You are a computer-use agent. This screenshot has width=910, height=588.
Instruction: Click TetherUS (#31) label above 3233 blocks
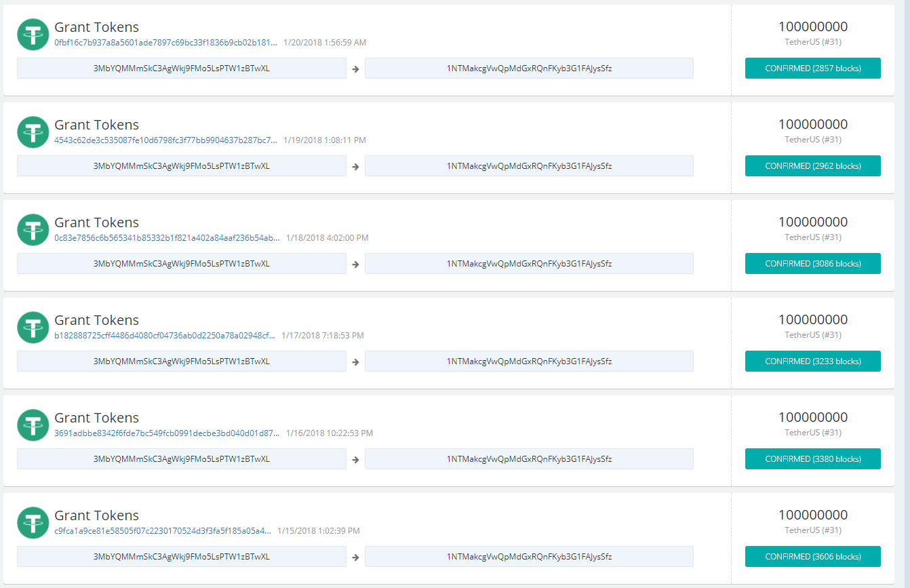tap(813, 335)
